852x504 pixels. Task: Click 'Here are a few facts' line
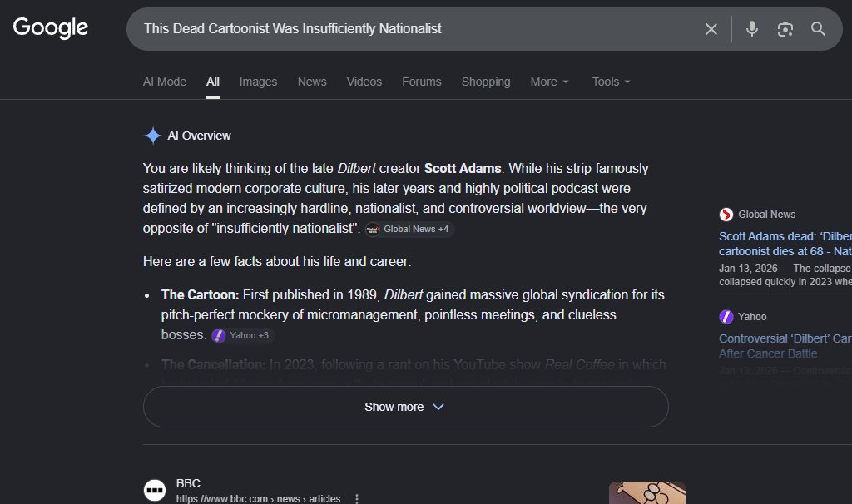(x=277, y=262)
